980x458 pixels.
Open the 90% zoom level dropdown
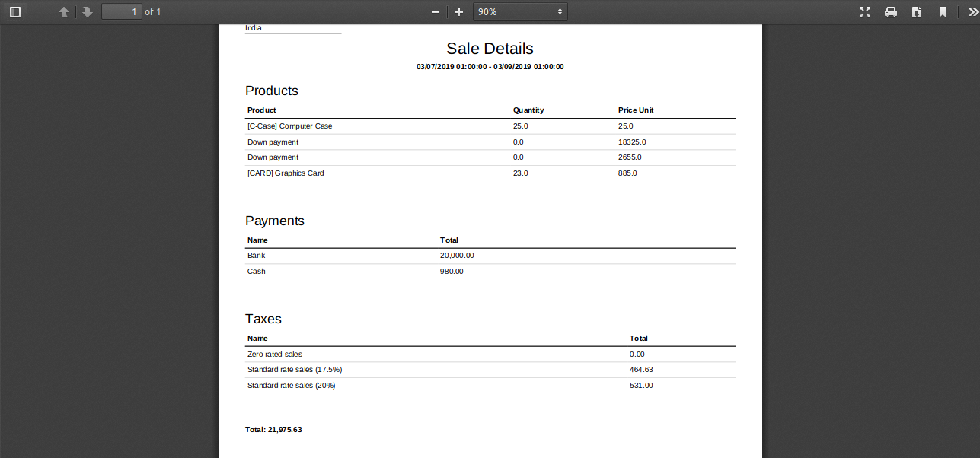[x=520, y=12]
